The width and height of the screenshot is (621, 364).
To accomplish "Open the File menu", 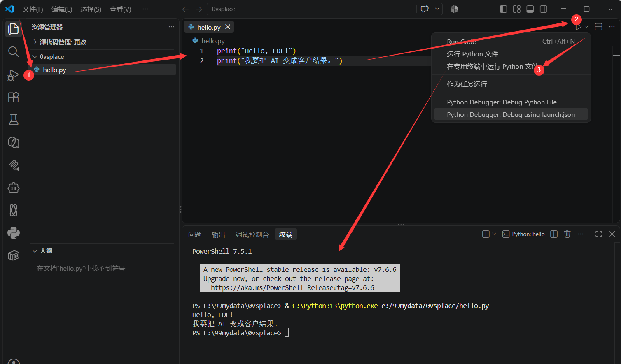I will tap(33, 9).
